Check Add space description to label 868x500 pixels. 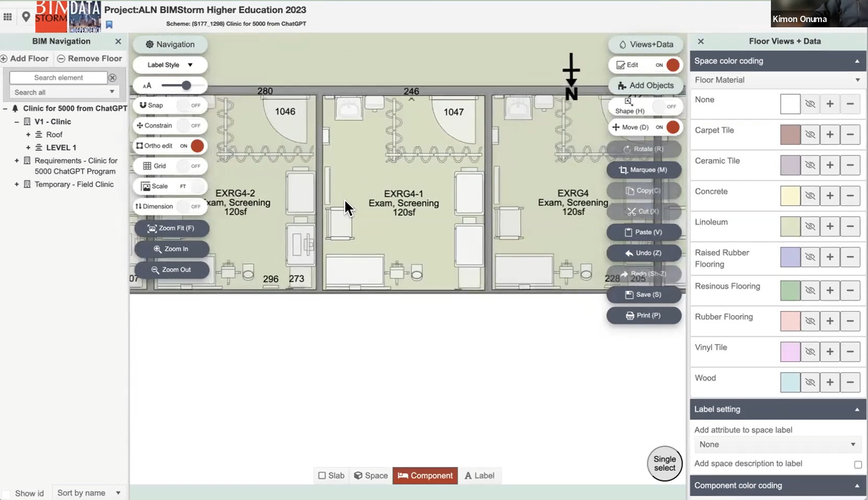[x=858, y=464]
